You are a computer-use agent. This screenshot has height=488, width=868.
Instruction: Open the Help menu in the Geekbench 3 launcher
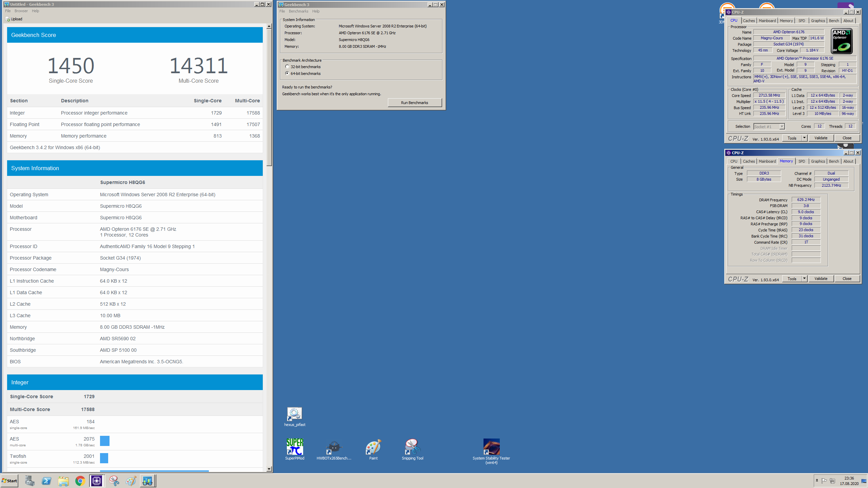316,11
